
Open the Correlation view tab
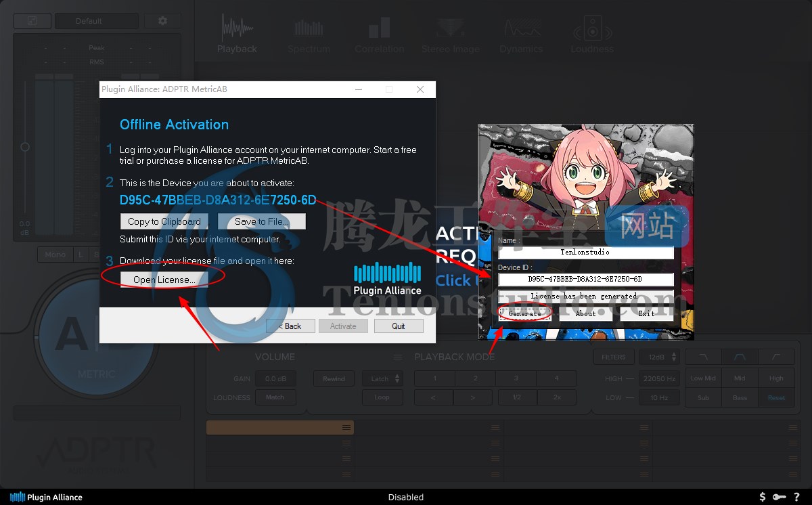pos(379,34)
